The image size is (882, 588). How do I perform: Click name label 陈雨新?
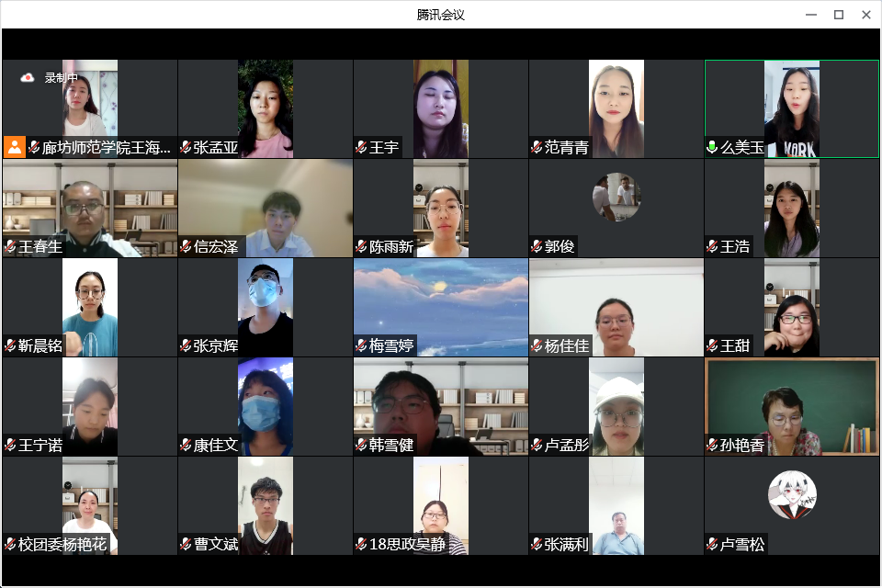coord(391,246)
